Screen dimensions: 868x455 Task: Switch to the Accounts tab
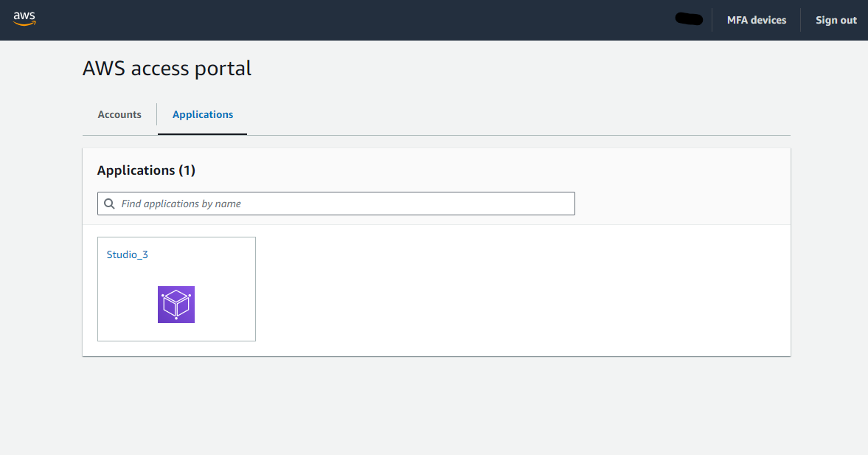(x=119, y=114)
